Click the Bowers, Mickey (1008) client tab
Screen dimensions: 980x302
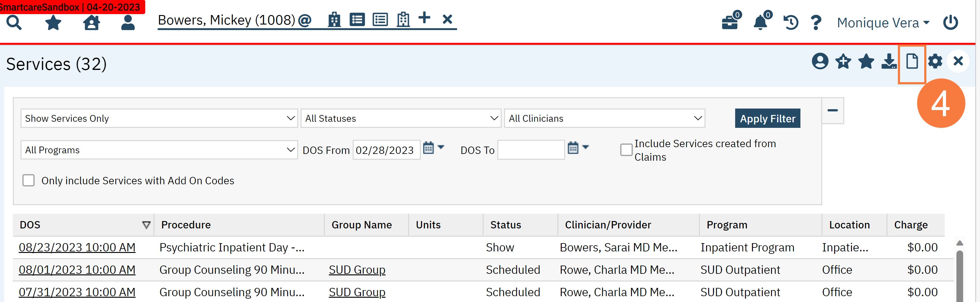226,20
